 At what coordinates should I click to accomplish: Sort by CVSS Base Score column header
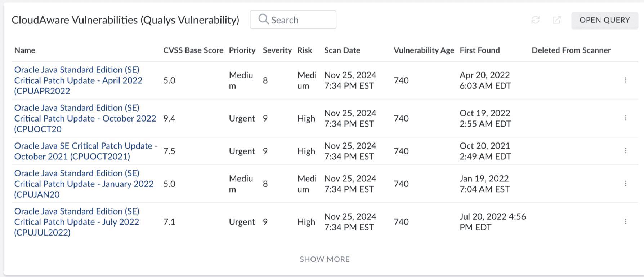coord(193,50)
